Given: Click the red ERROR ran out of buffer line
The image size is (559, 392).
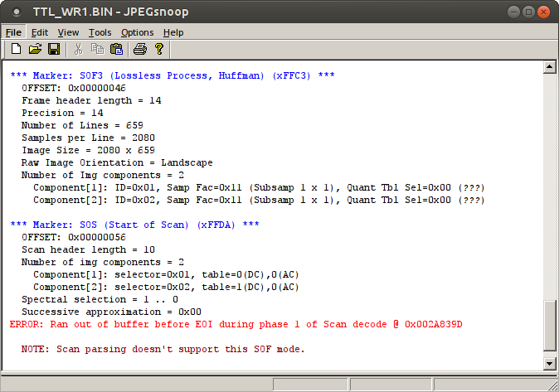Looking at the screenshot, I should pos(236,324).
